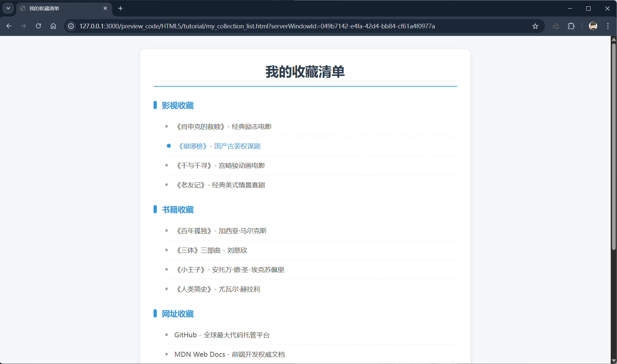Expand the tab search dropdown
This screenshot has width=617, height=364.
tap(8, 8)
